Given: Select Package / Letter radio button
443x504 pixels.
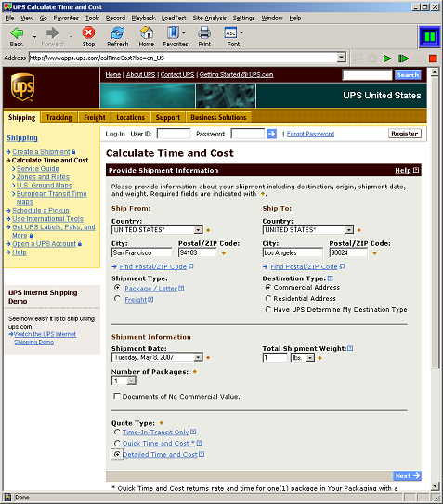Looking at the screenshot, I should 117,288.
